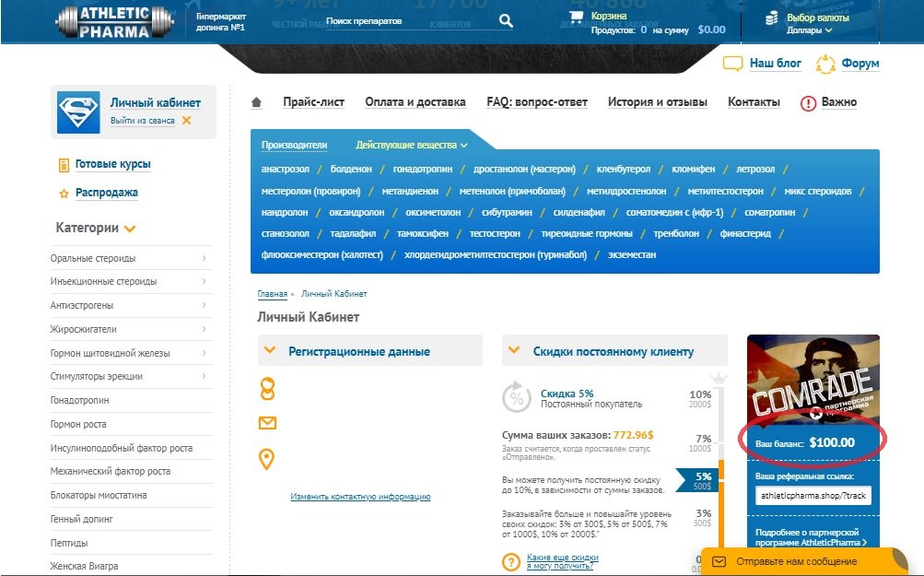The width and height of the screenshot is (924, 576).
Task: Open the Прайс-лист menu item
Action: [x=313, y=102]
